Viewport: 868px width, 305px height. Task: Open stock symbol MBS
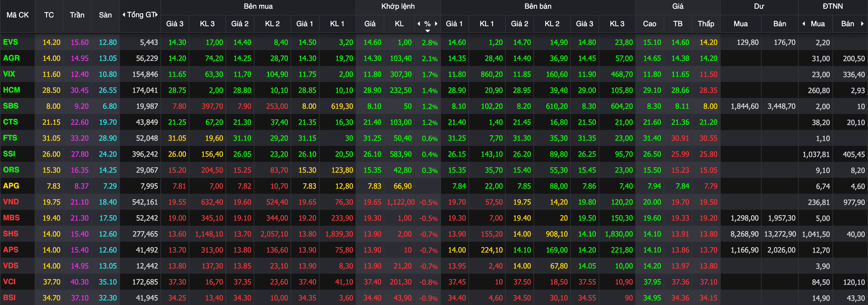(11, 218)
